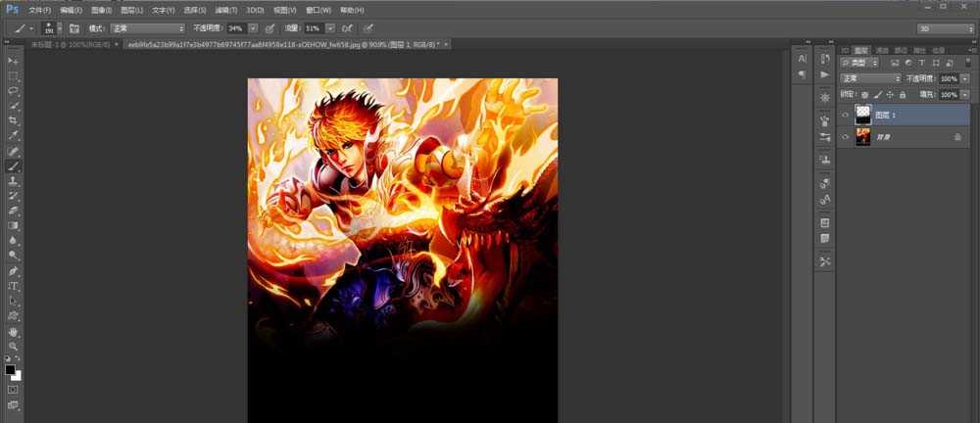This screenshot has height=423, width=980.
Task: Enable airbrush mode next to flow
Action: [348, 28]
